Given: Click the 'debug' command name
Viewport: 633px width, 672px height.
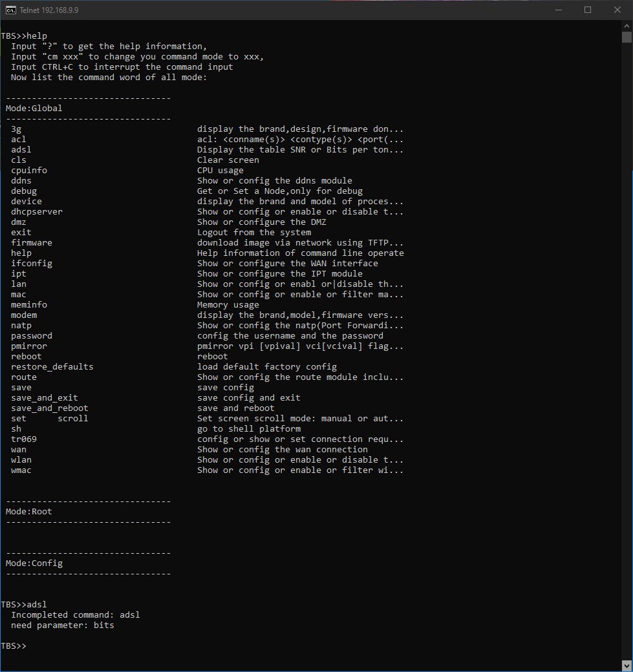Looking at the screenshot, I should click(x=24, y=191).
